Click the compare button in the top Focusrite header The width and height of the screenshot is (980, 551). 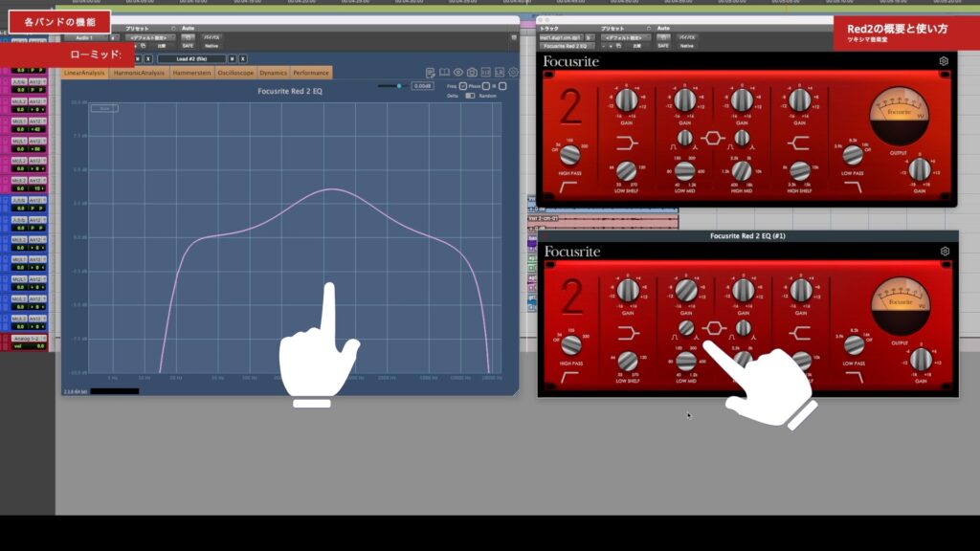(638, 46)
